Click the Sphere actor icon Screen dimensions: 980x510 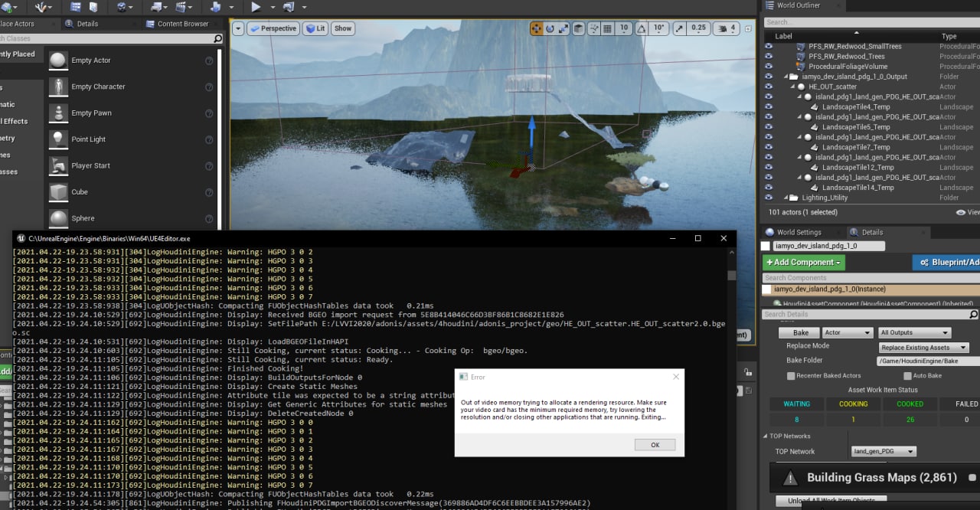click(x=58, y=218)
